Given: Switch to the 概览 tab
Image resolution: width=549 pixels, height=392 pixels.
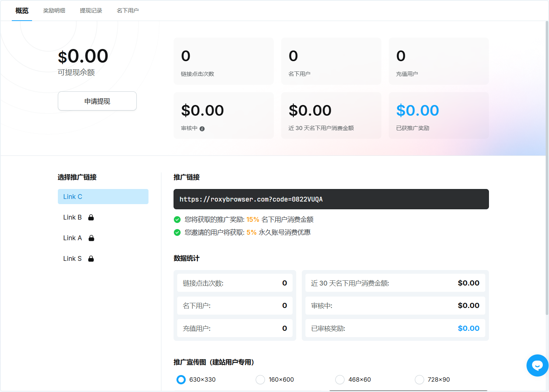Looking at the screenshot, I should pos(22,11).
